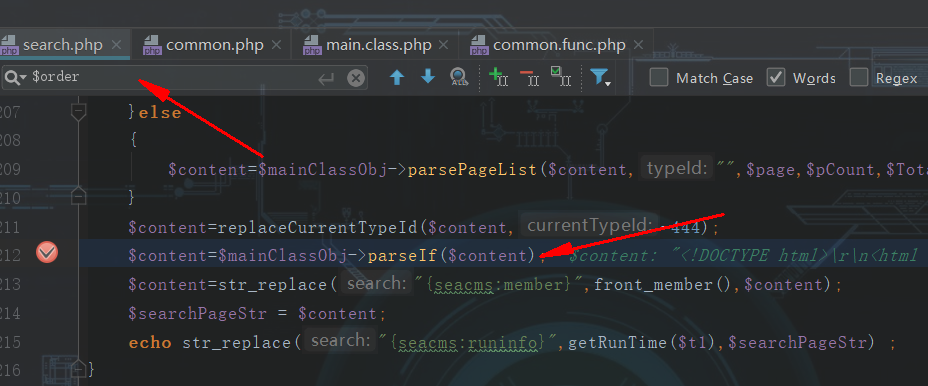The height and width of the screenshot is (386, 928).
Task: Click the php file icon on search.php tab
Action: pyautogui.click(x=9, y=45)
